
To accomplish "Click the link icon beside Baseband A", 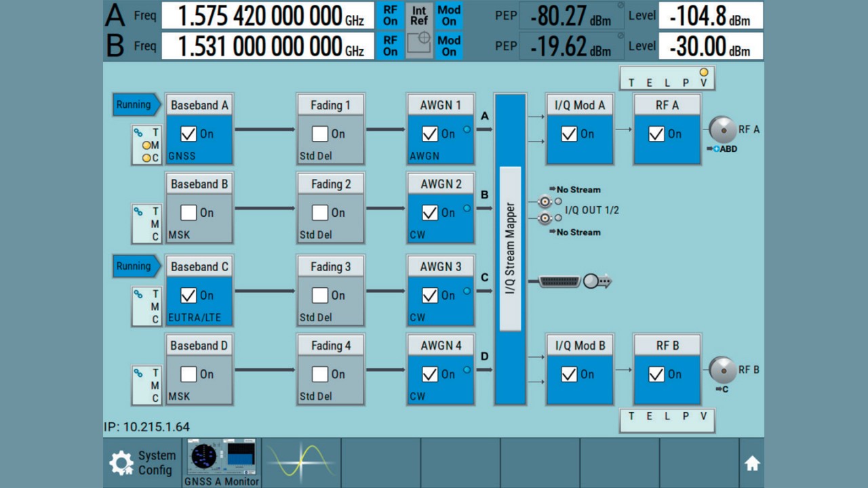I will [138, 133].
